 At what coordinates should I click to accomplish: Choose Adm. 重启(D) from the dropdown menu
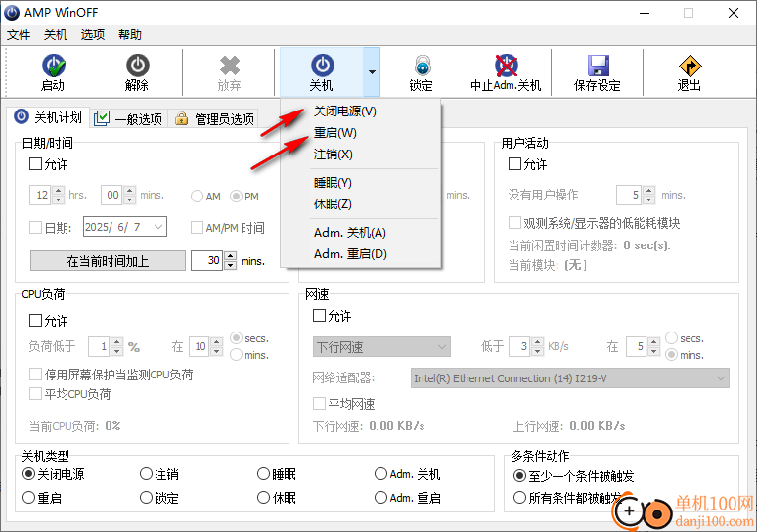tap(361, 254)
